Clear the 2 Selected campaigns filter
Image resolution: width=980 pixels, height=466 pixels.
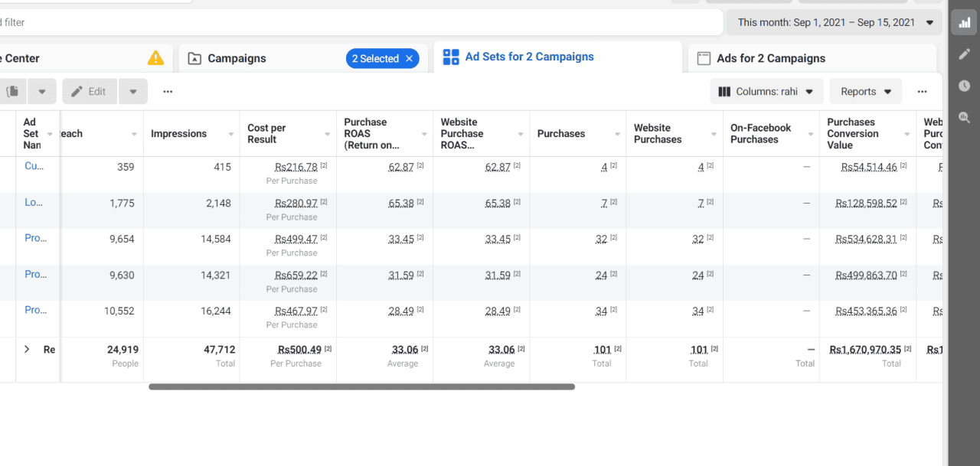click(409, 58)
